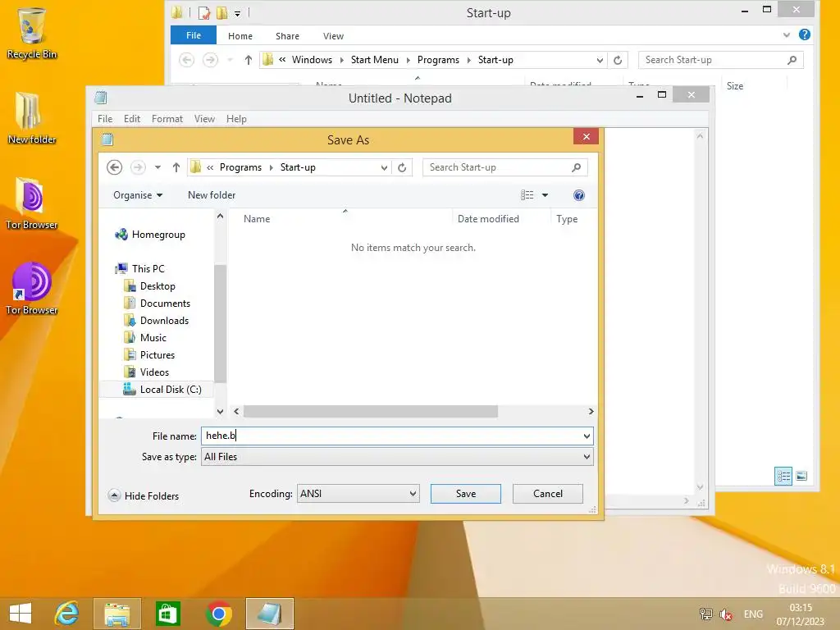Open Windows Store from the taskbar
840x630 pixels.
coord(167,614)
